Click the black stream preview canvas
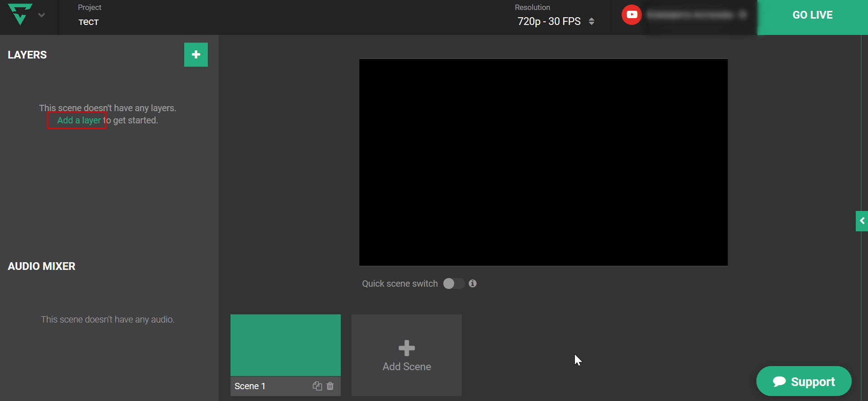 543,162
